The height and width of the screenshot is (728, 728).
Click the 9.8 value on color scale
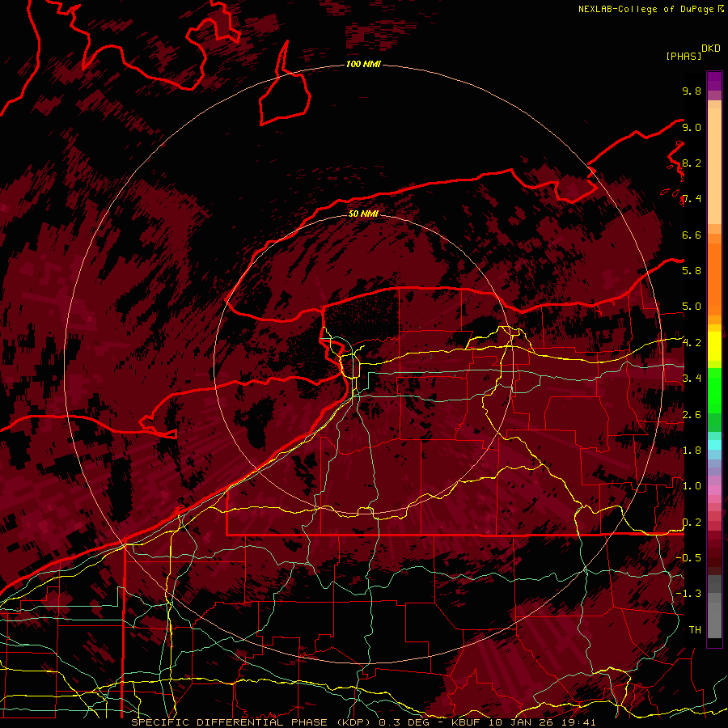pos(692,91)
